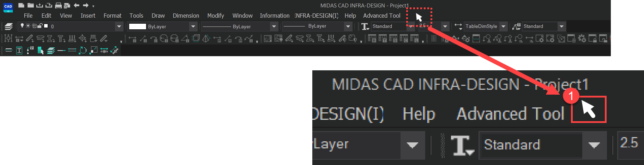Viewport: 644px width, 165px height.
Task: Click the I-beam section icon with arrow
Action: click(x=51, y=39)
